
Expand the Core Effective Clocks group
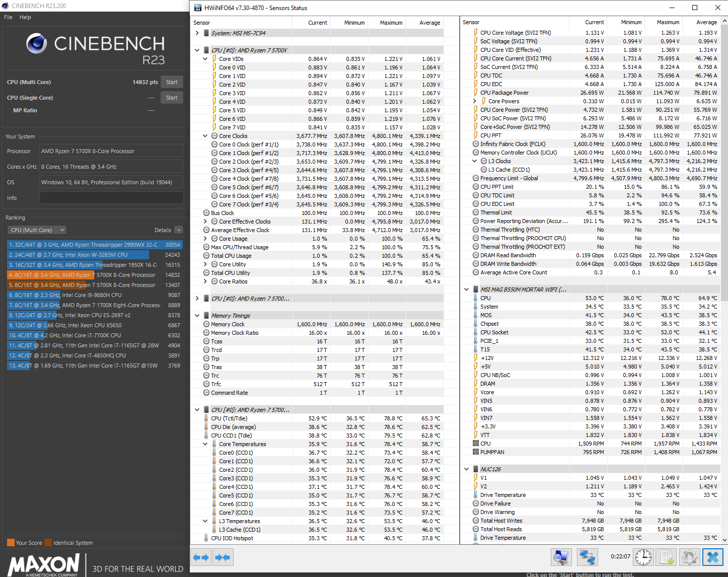click(x=205, y=222)
